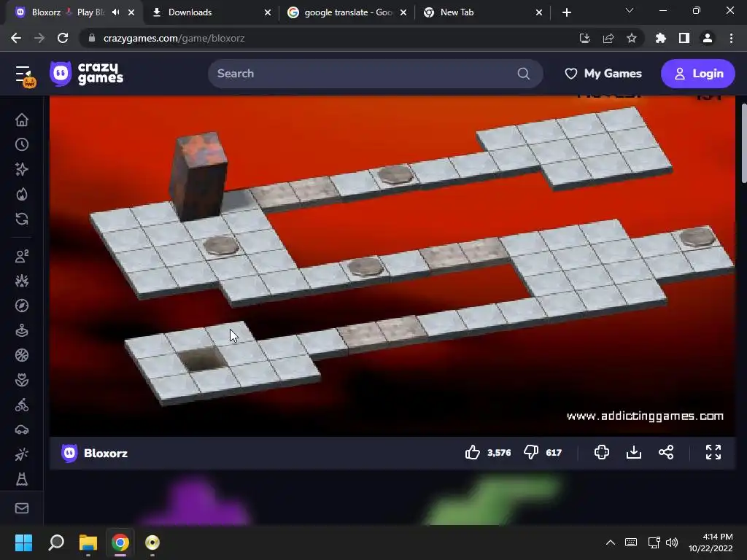Open My Games
The height and width of the screenshot is (560, 747).
point(603,74)
